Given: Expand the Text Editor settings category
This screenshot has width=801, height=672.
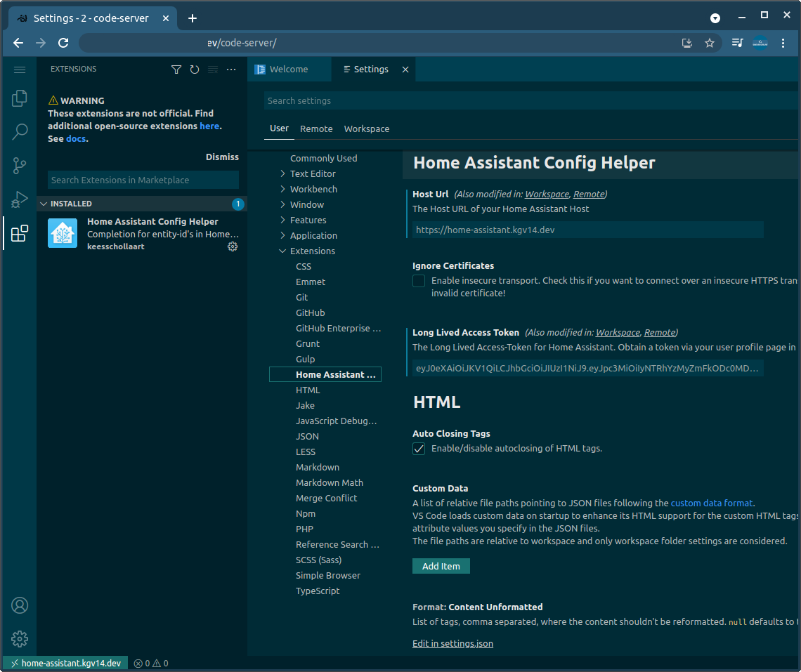Looking at the screenshot, I should [x=312, y=173].
